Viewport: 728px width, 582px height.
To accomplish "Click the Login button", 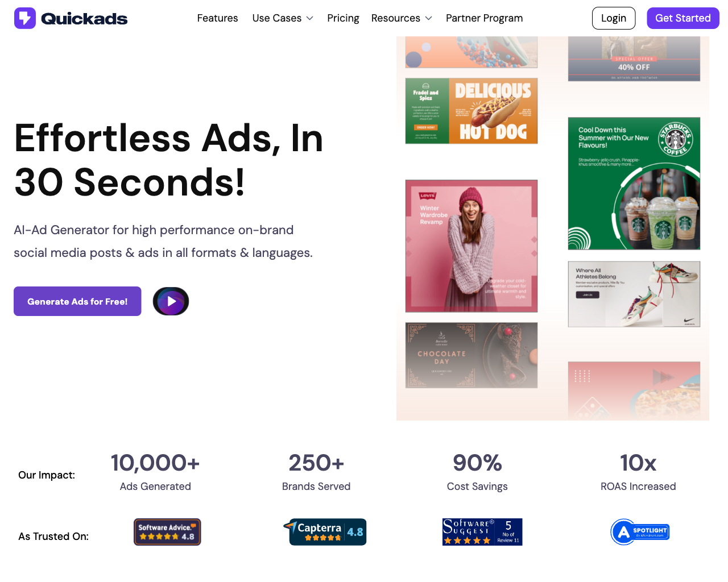I will tap(614, 18).
